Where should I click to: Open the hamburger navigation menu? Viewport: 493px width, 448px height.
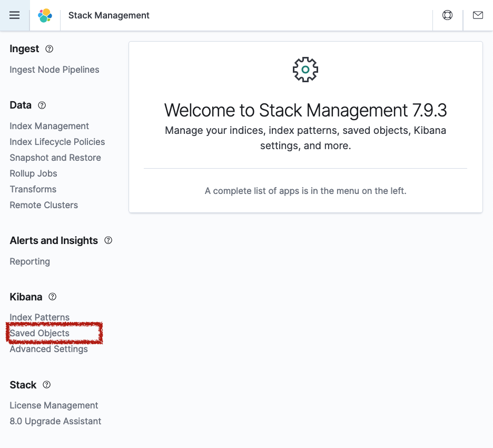[x=14, y=15]
